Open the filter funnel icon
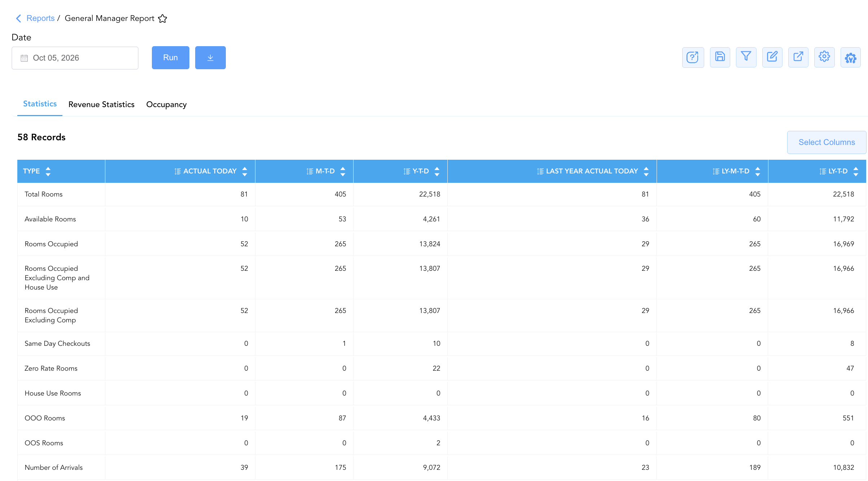 click(x=746, y=57)
